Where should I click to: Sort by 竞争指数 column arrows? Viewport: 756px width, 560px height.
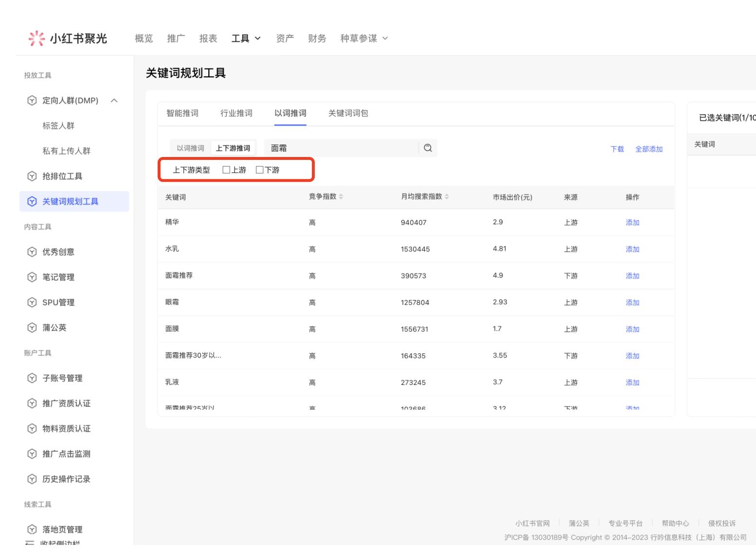coord(341,197)
